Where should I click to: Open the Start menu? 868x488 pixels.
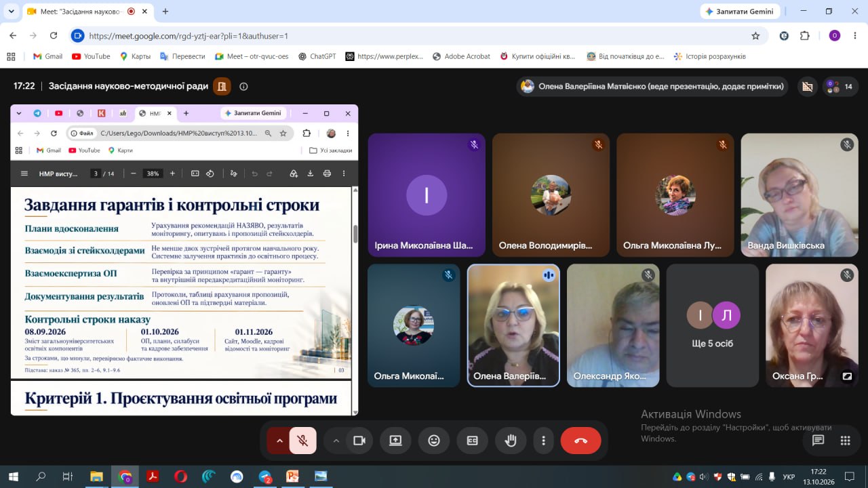(13, 476)
